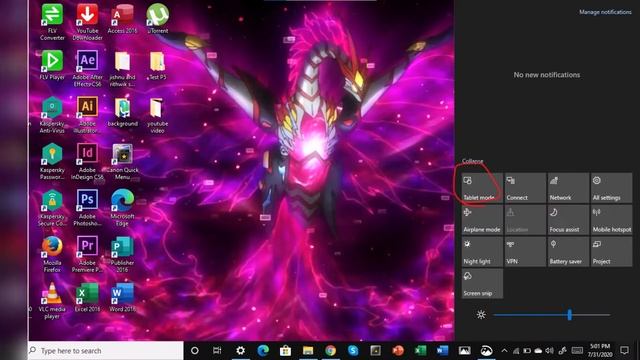This screenshot has width=640, height=360.
Task: Open the Photos app on the taskbar
Action: (x=464, y=350)
